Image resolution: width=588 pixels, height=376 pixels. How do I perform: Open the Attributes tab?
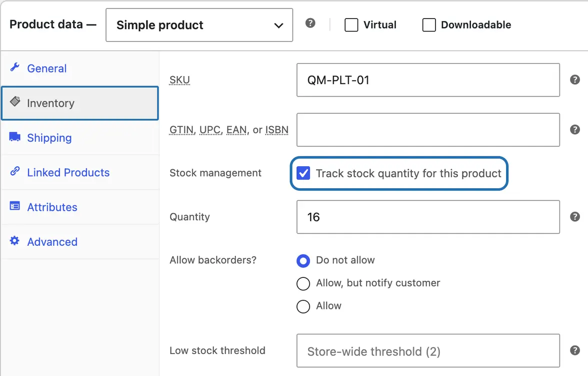[80, 207]
